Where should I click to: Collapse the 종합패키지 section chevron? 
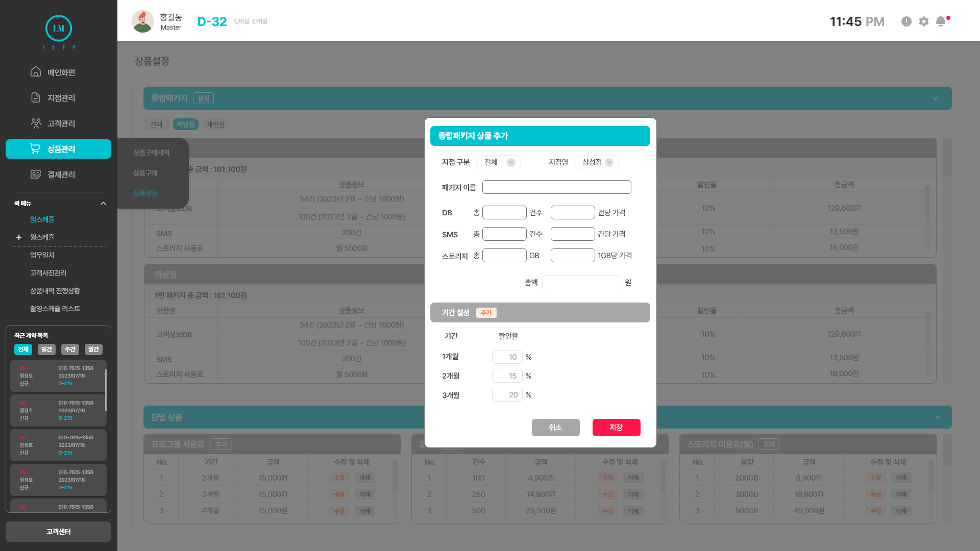coord(935,98)
